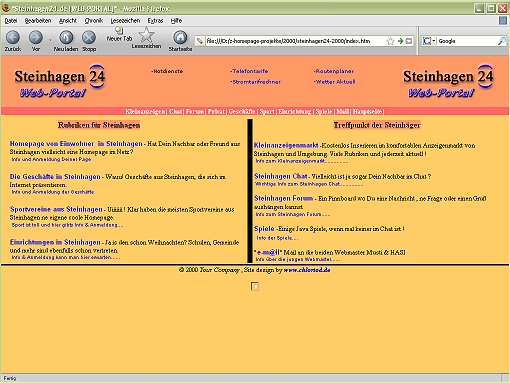Open the Kleinanzeigenmarkt heading link
Viewport: 510px width, 383px height.
286,145
